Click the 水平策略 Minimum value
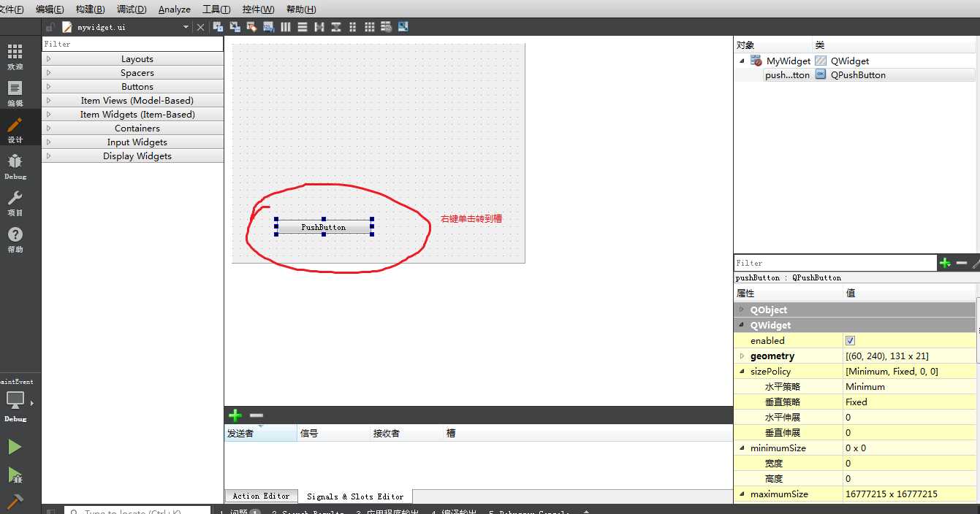The height and width of the screenshot is (514, 980). coord(909,387)
